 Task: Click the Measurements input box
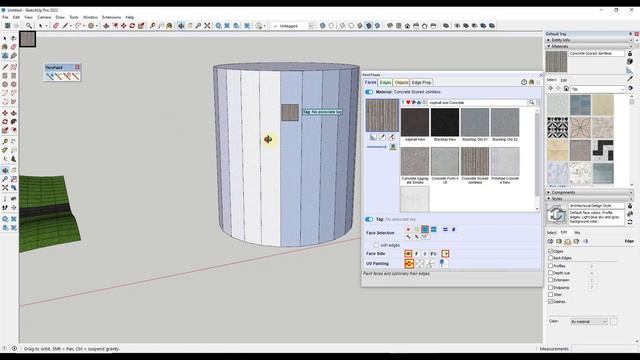(x=604, y=349)
